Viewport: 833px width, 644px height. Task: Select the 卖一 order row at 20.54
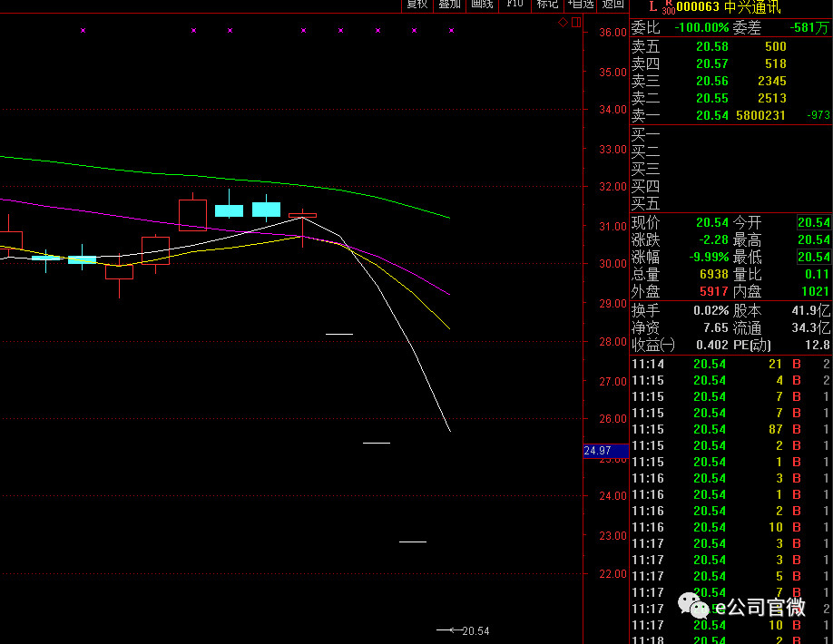point(730,115)
